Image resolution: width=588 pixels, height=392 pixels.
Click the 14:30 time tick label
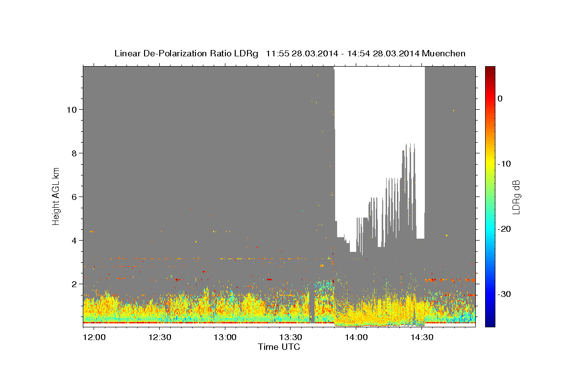tap(422, 338)
